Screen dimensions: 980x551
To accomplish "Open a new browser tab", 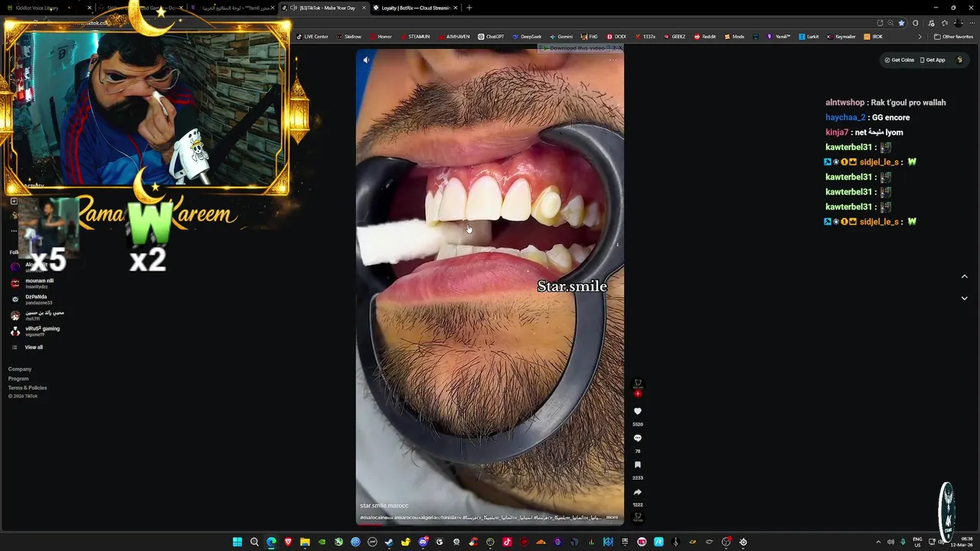I will 469,8.
